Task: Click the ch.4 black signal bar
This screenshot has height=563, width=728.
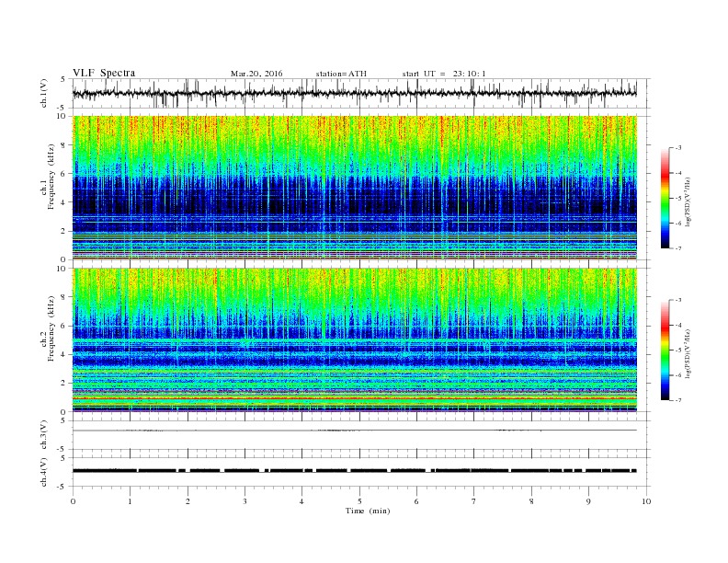Action: (x=355, y=471)
